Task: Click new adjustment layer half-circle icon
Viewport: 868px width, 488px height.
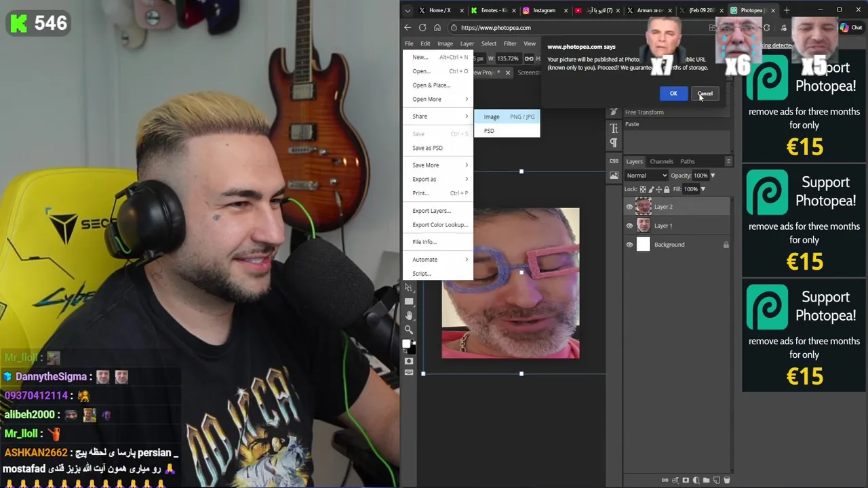Action: click(x=696, y=480)
